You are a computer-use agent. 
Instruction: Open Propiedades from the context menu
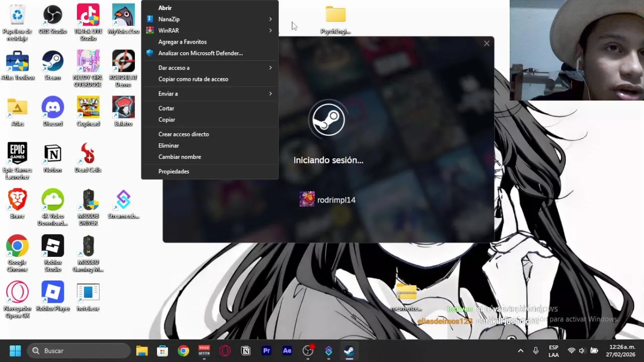(x=210, y=171)
